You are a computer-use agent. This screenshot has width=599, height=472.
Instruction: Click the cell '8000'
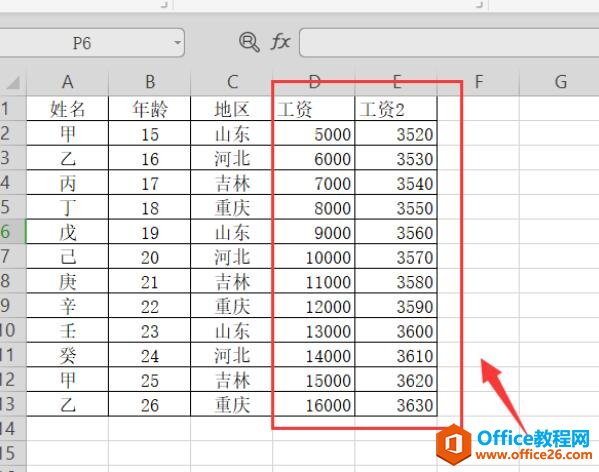pyautogui.click(x=314, y=207)
